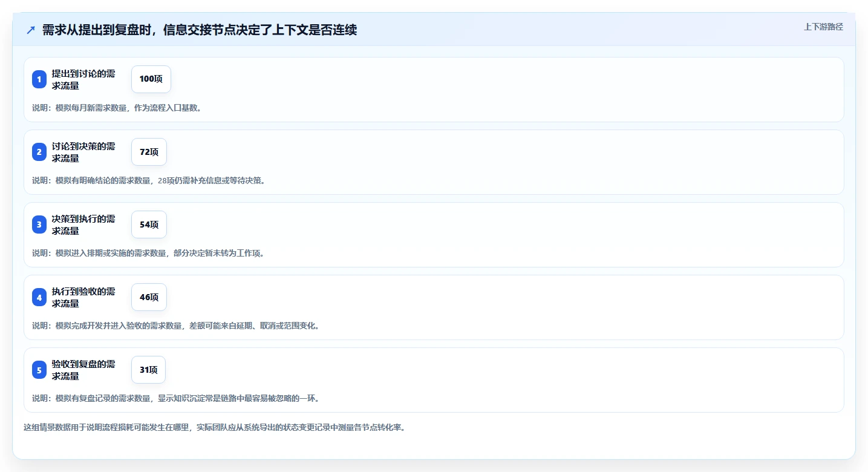Image resolution: width=868 pixels, height=472 pixels.
Task: Click the description about 知识沉淀 being overlooked
Action: (x=175, y=398)
